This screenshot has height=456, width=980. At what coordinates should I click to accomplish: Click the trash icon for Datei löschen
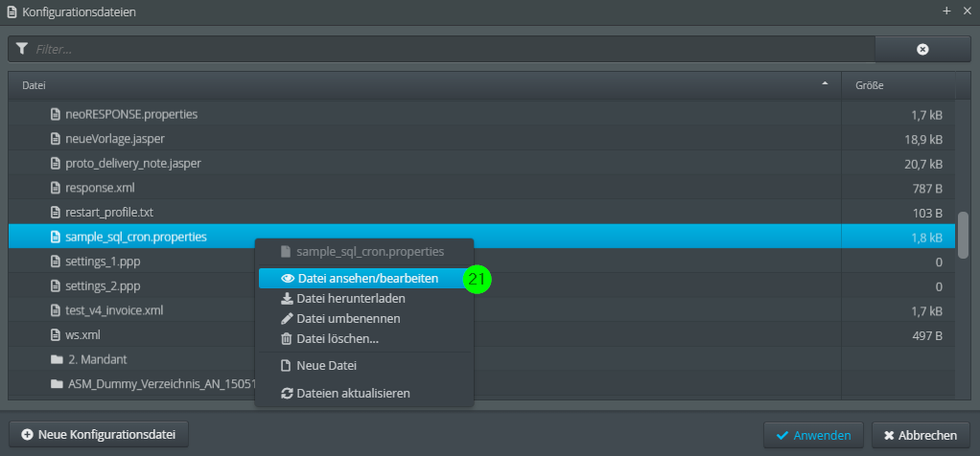click(x=286, y=339)
